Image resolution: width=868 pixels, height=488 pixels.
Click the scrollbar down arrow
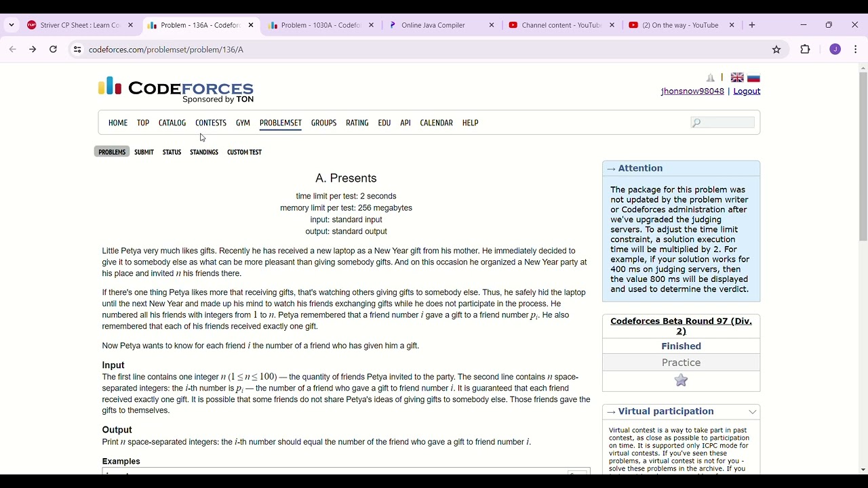(x=863, y=470)
